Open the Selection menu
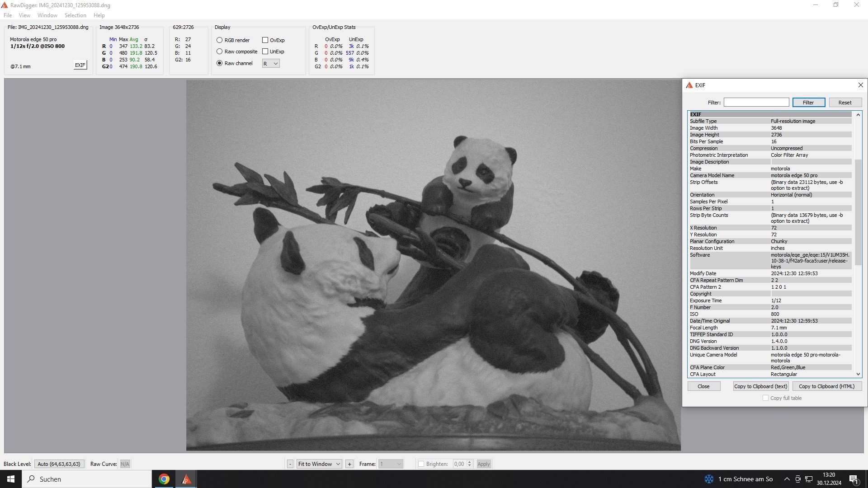868x488 pixels. point(75,15)
